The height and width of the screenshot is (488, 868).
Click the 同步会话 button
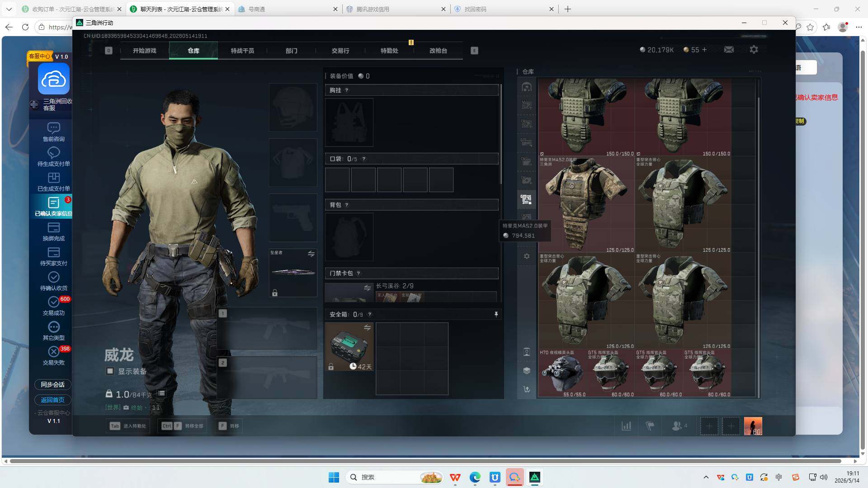(53, 385)
